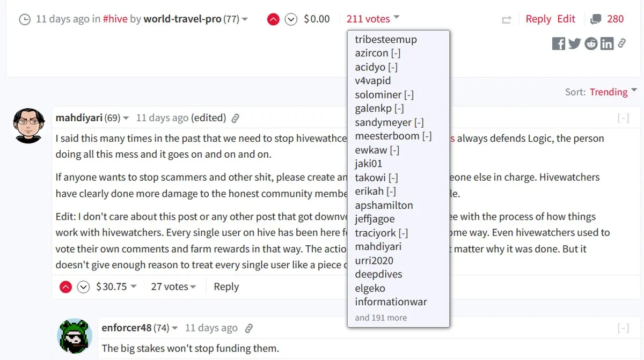Collapse mahdiyari's comment with [-]
Viewport: 644px width, 360px height.
pyautogui.click(x=623, y=118)
